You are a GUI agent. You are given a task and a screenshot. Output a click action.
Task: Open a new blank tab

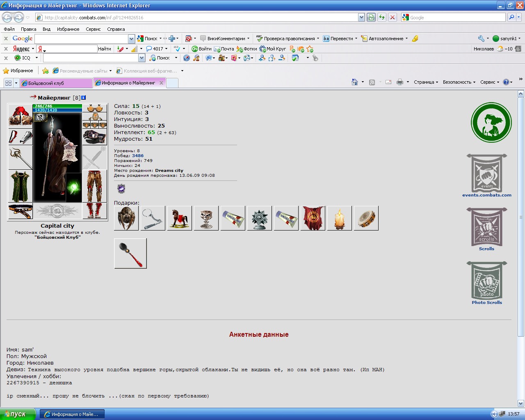(x=172, y=83)
